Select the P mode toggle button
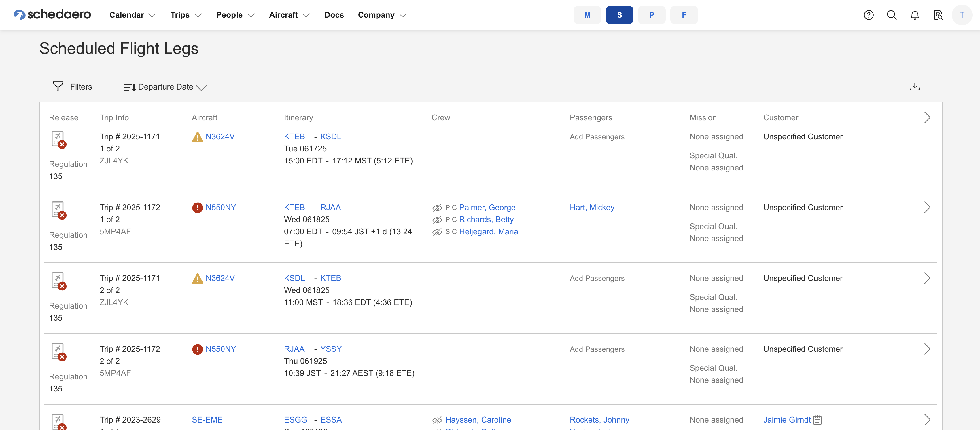 click(652, 15)
